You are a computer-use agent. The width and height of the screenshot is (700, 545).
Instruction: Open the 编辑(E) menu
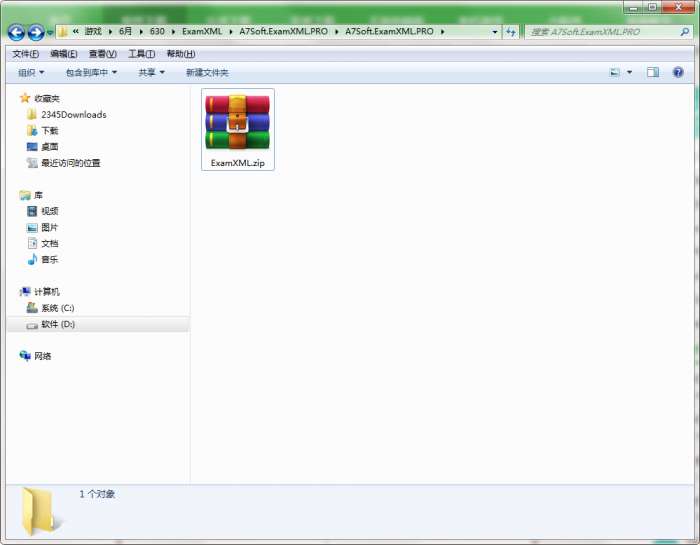pos(64,54)
